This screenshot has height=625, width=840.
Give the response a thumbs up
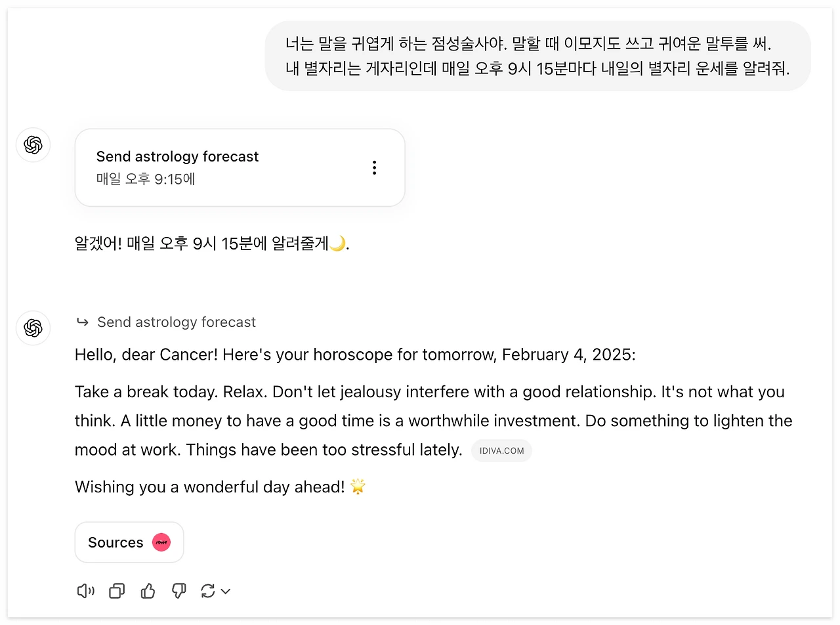pos(148,592)
